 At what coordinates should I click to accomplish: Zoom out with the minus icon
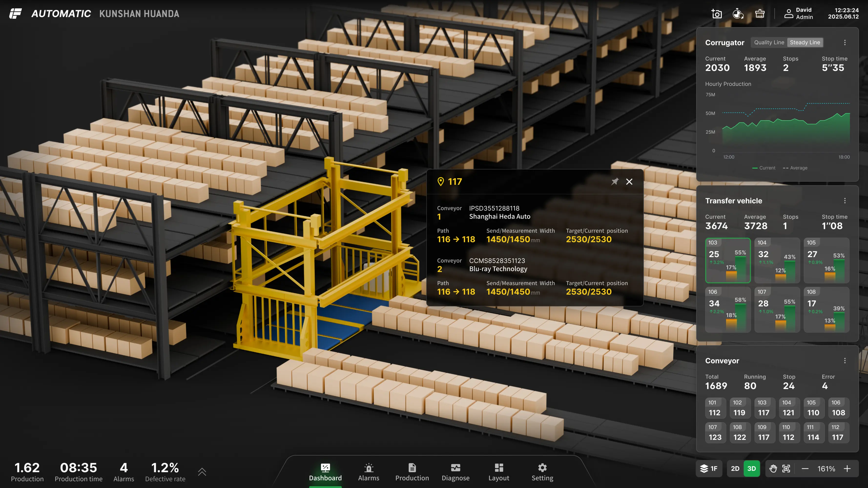tap(805, 468)
